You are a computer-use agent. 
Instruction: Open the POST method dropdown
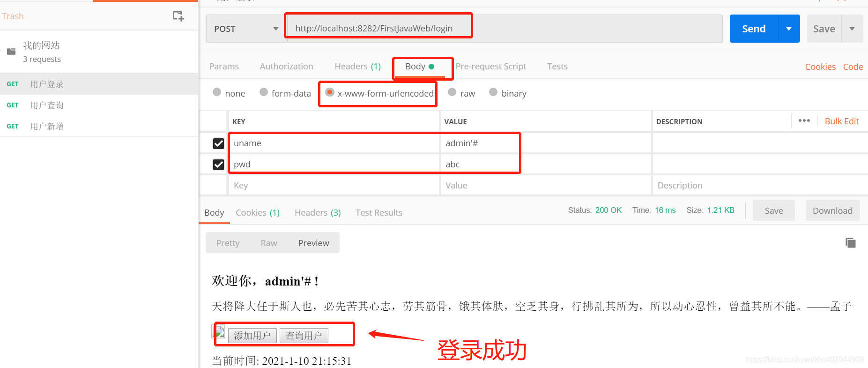coord(246,29)
